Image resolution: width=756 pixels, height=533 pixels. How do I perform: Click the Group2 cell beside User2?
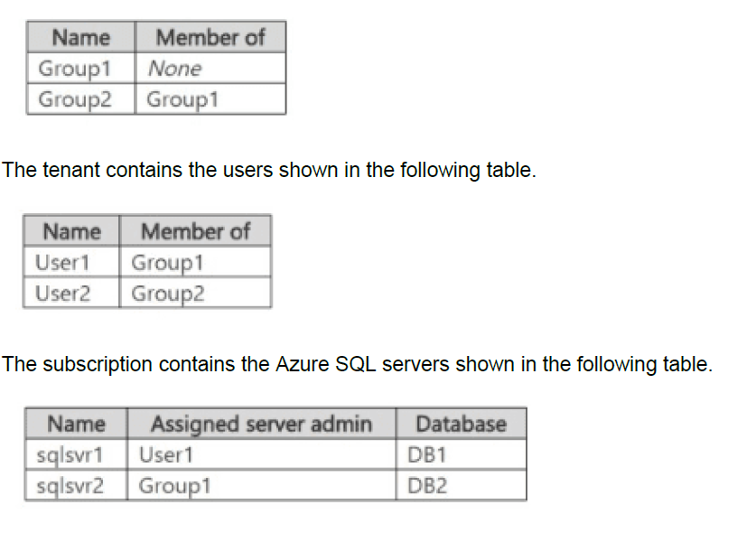168,293
